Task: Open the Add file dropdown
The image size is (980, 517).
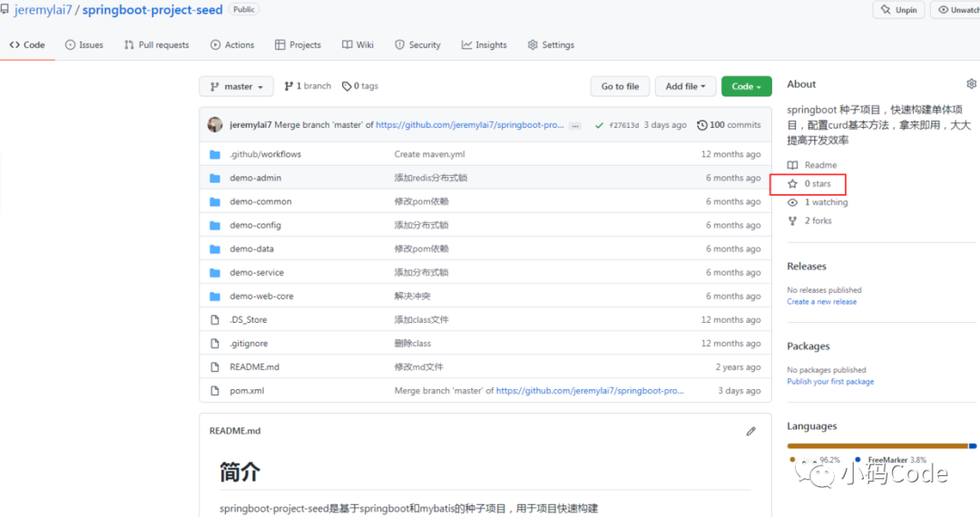Action: point(685,86)
